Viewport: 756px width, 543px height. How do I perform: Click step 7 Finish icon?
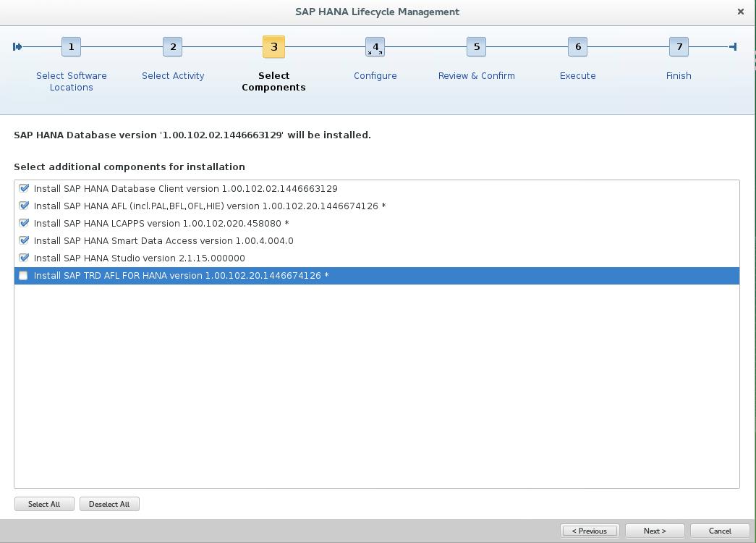pyautogui.click(x=679, y=46)
